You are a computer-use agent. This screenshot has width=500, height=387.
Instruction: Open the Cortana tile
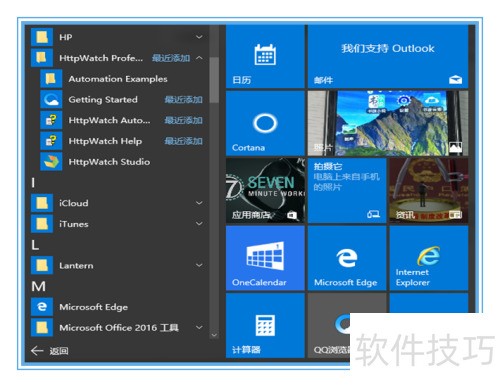[265, 123]
